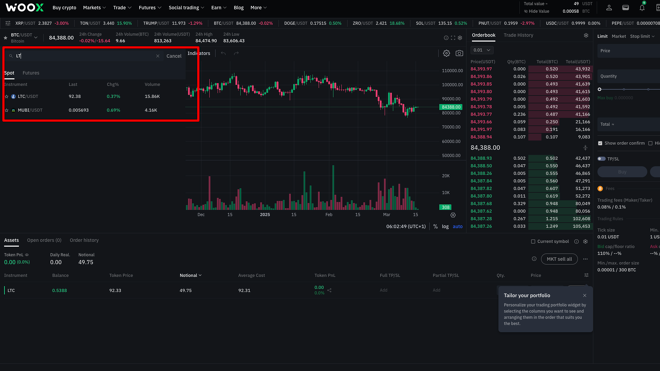Select the Orderbook tab
Viewport: 660px width, 371px height.
point(483,35)
